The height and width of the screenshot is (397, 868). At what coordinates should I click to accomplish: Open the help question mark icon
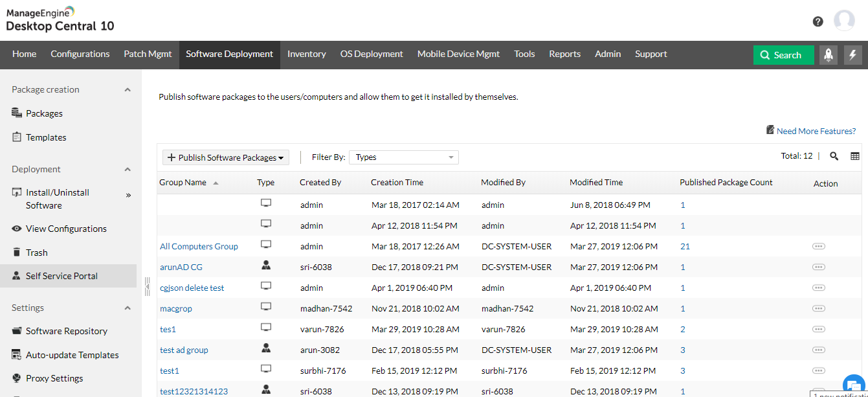818,21
